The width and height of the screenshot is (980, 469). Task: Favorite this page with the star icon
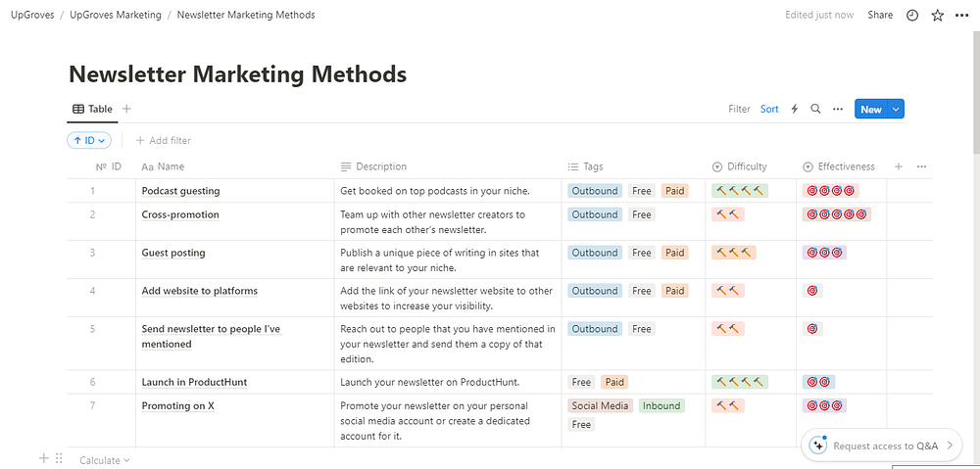click(x=937, y=16)
